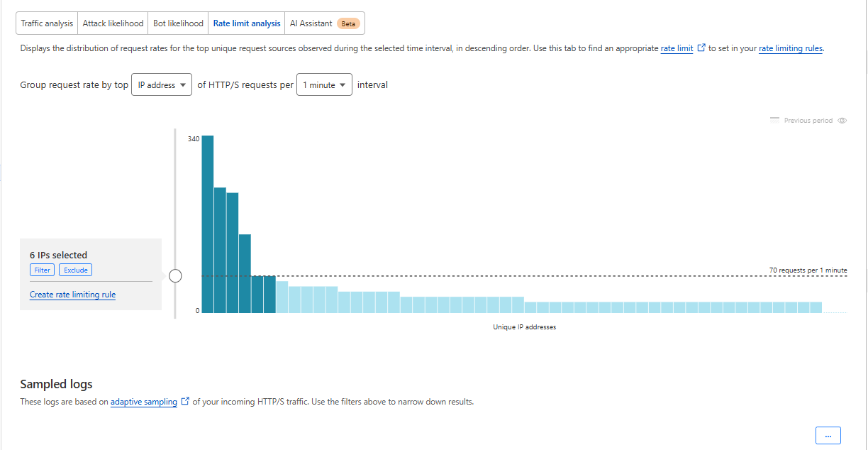Switch to the Traffic analysis tab
The image size is (868, 450).
pyautogui.click(x=47, y=23)
